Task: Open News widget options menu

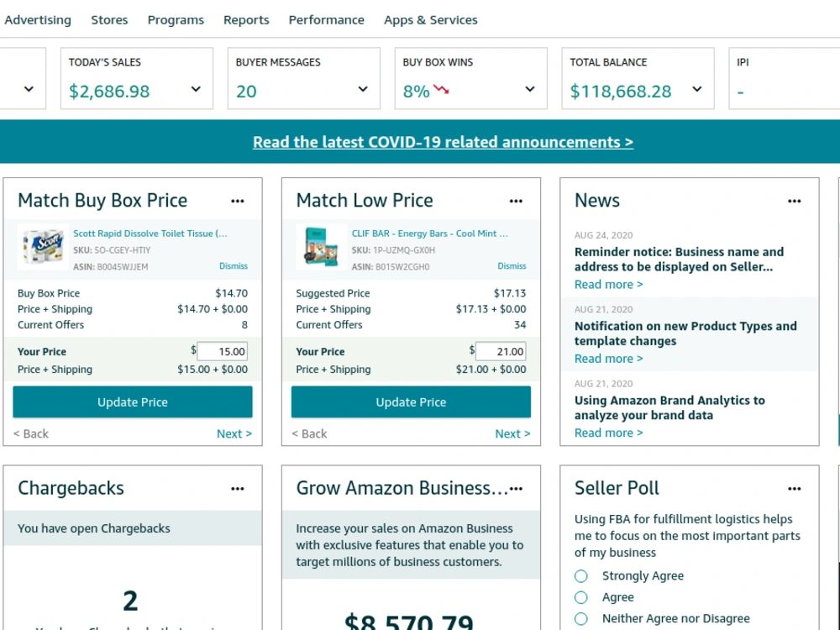Action: (795, 202)
